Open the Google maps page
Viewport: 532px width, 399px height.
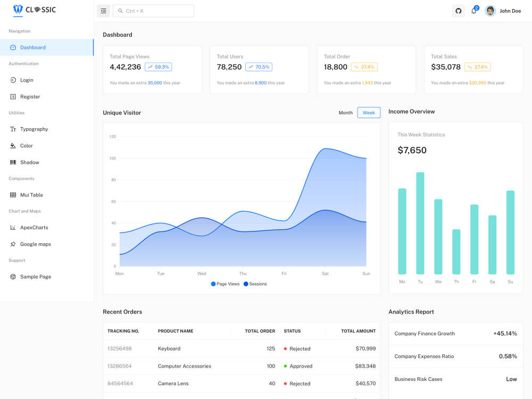(47, 244)
